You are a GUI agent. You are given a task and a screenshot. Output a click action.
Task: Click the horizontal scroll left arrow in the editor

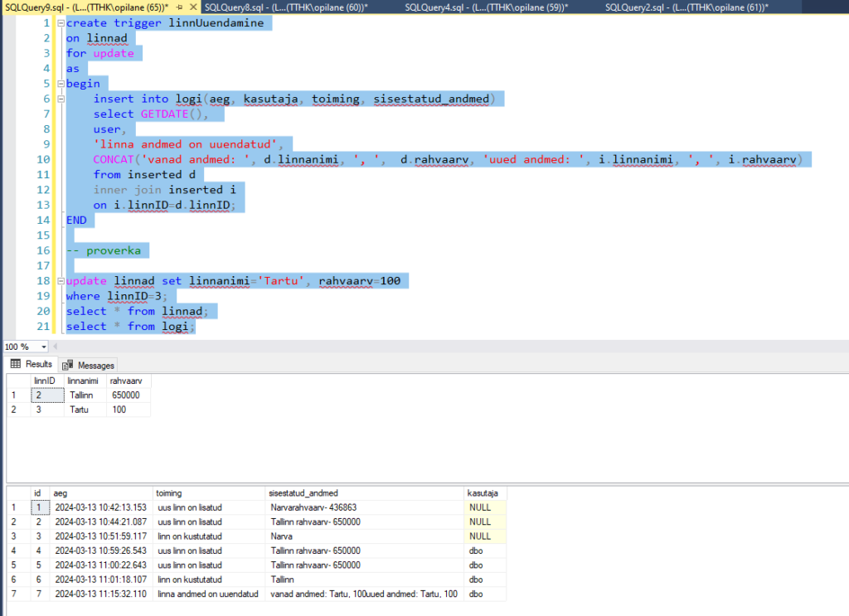click(x=56, y=347)
